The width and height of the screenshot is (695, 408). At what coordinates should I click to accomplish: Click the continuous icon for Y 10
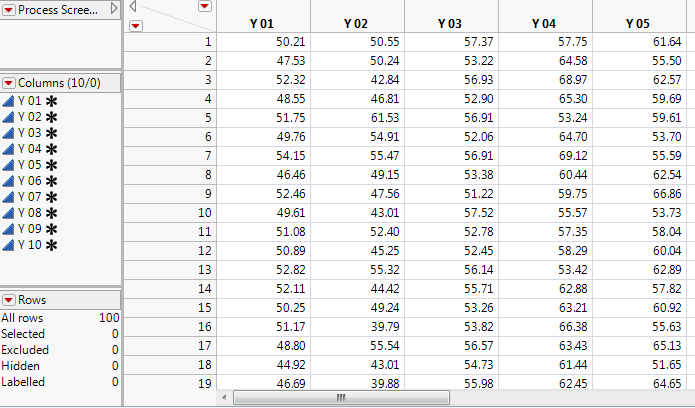[8, 245]
